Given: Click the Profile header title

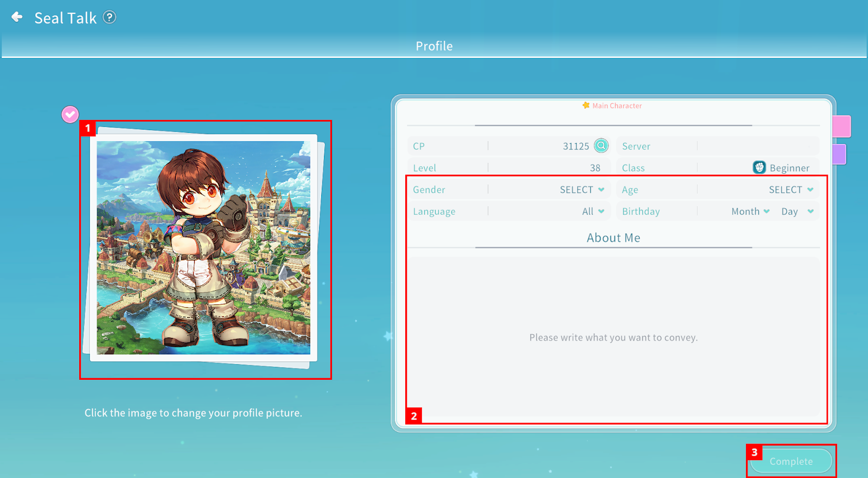Looking at the screenshot, I should 434,46.
